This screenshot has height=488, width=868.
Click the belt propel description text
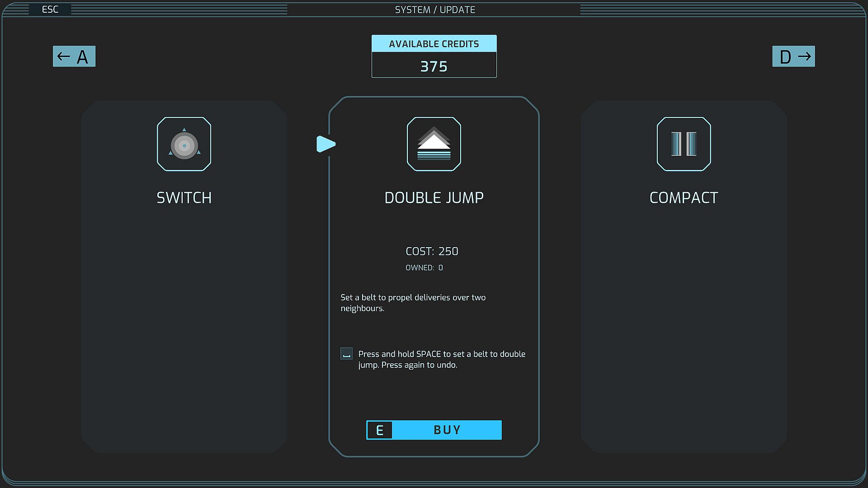click(413, 303)
